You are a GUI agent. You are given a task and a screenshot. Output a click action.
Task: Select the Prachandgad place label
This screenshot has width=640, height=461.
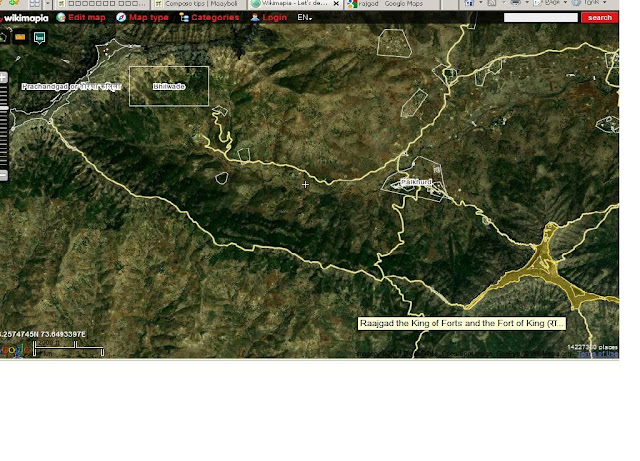[x=71, y=87]
